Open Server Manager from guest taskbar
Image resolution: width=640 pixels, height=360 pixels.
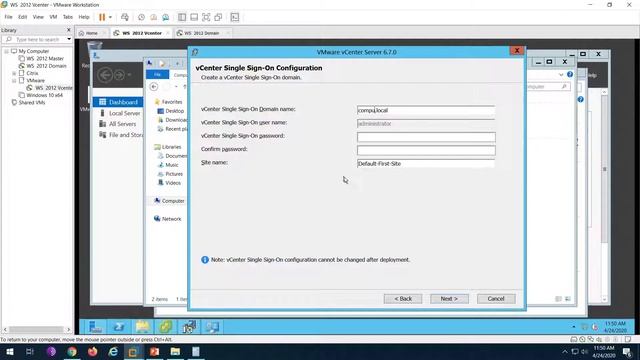(x=96, y=327)
